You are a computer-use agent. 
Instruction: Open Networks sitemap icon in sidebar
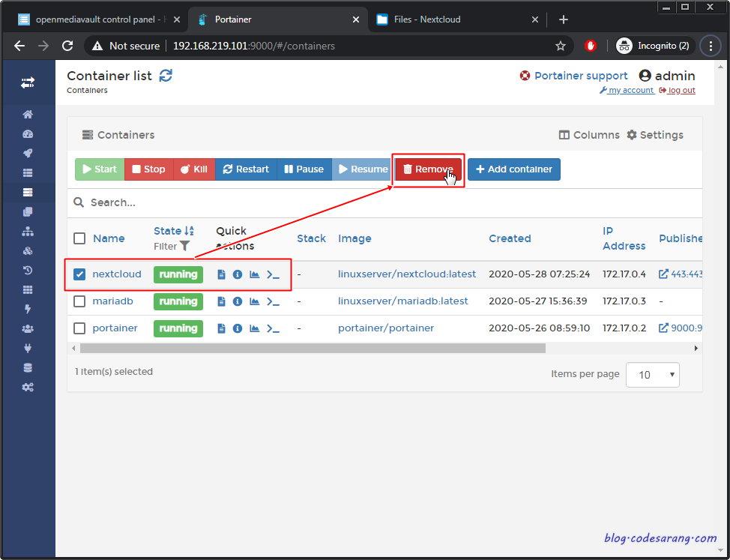[x=28, y=232]
